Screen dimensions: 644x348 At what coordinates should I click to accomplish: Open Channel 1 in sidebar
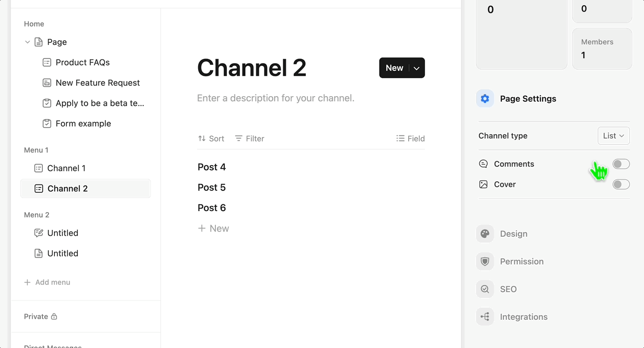pos(66,168)
